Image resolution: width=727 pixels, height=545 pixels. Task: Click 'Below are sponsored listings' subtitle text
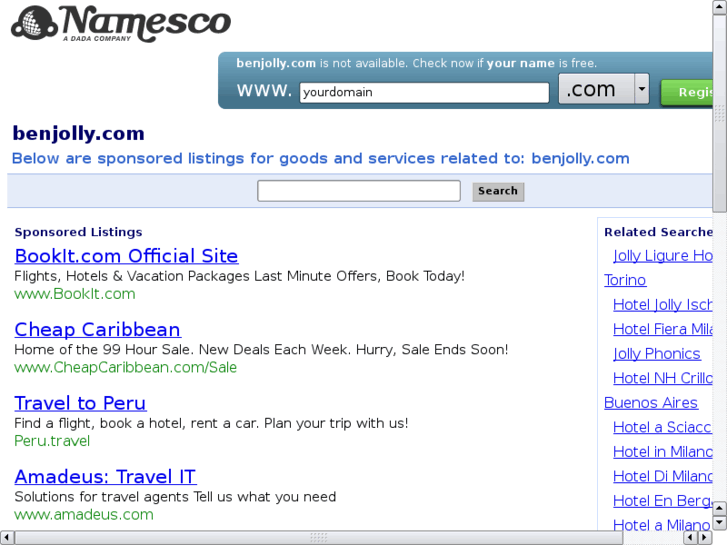coord(320,159)
